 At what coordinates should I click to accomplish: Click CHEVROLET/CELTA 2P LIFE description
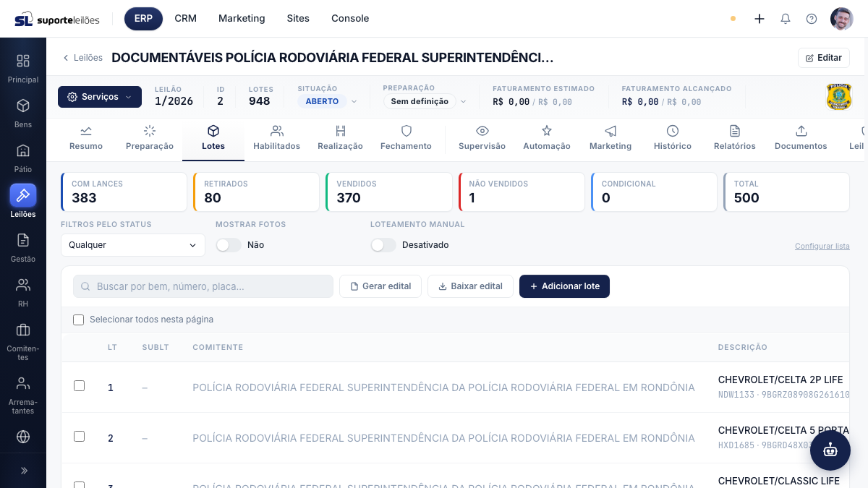pos(780,380)
